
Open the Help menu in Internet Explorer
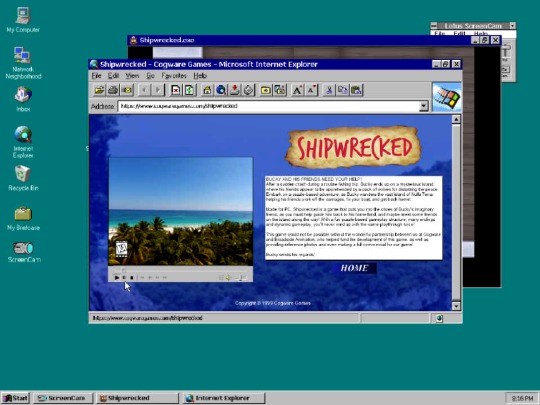(x=200, y=76)
